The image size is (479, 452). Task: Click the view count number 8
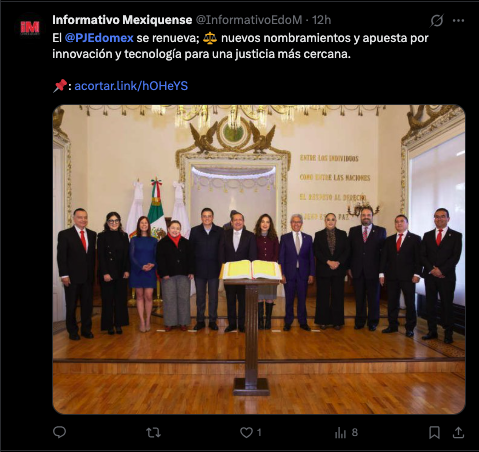click(355, 433)
